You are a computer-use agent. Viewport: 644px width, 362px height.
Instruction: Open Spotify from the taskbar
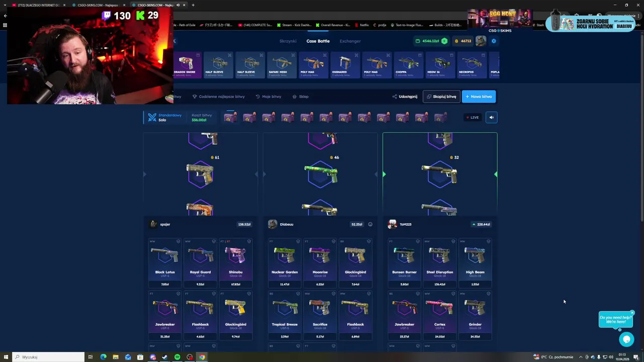pos(177,357)
